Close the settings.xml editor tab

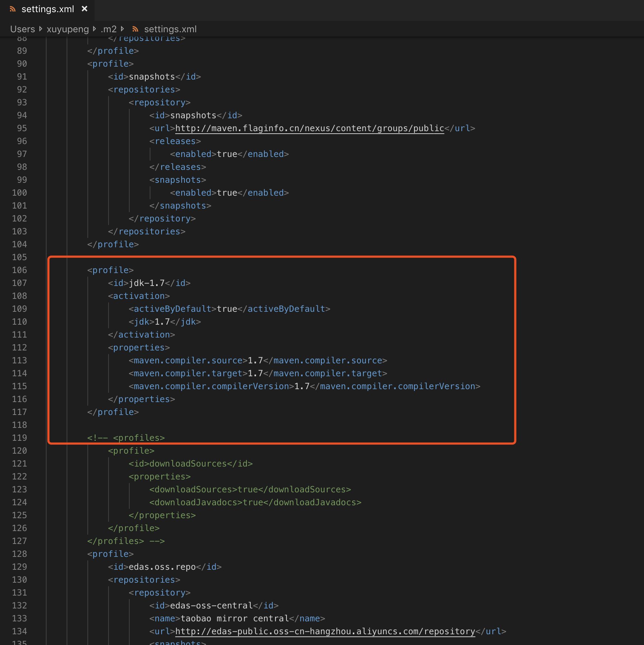pyautogui.click(x=84, y=9)
